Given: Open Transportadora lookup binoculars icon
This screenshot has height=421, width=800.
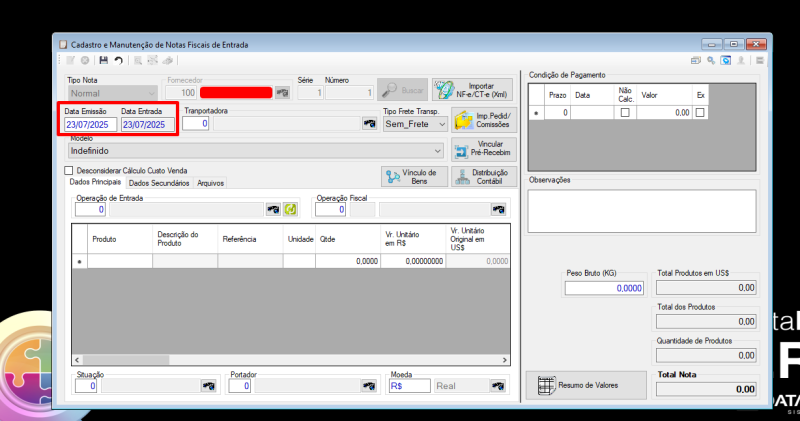Looking at the screenshot, I should point(369,124).
